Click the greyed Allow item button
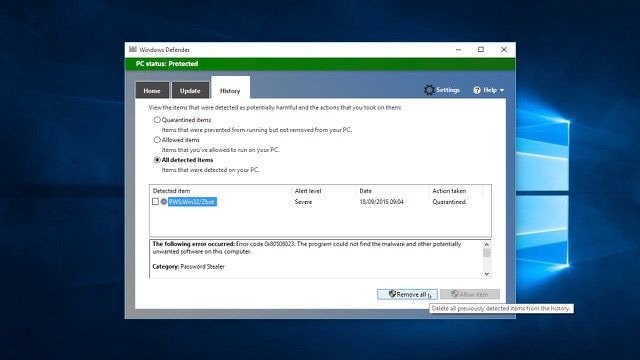Viewport: 640px width, 360px height. tap(470, 294)
